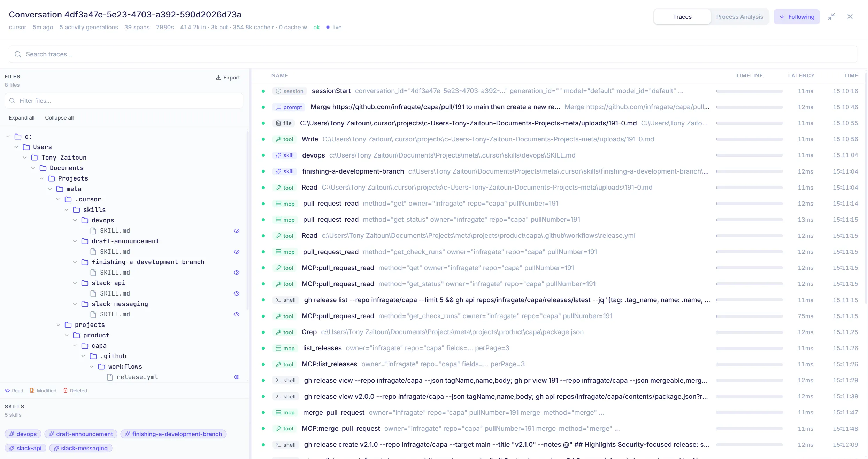
Task: Select the slack-messaging skill chip
Action: 81,448
